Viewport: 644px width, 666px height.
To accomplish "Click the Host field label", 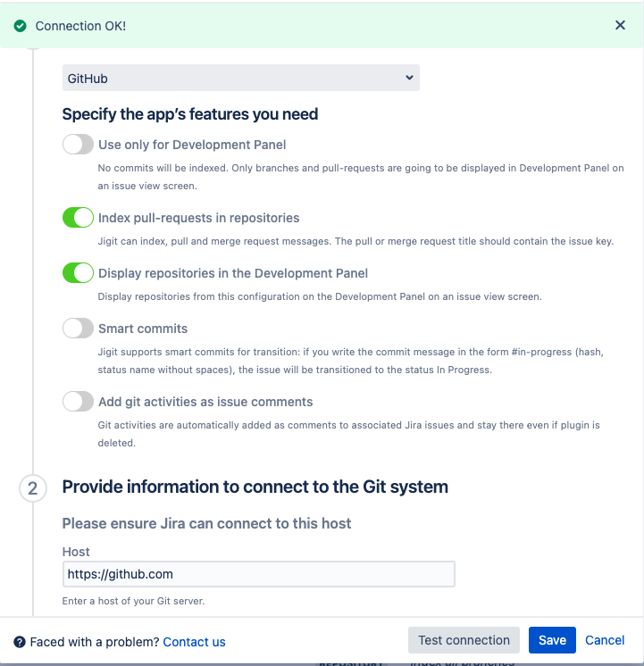I will [76, 552].
